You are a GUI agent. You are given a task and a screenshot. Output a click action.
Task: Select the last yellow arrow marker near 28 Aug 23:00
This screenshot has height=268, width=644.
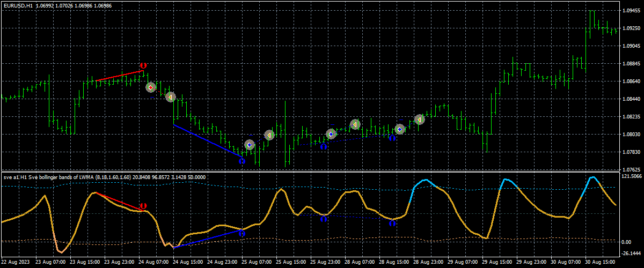pos(419,120)
